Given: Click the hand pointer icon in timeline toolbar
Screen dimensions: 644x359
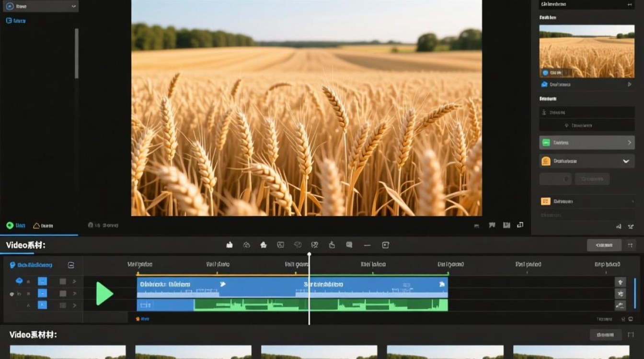Looking at the screenshot, I should click(332, 245).
